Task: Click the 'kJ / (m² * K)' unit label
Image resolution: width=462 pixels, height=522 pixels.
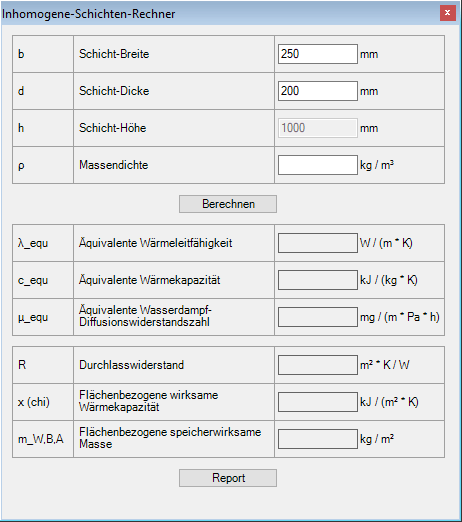Action: 389,402
